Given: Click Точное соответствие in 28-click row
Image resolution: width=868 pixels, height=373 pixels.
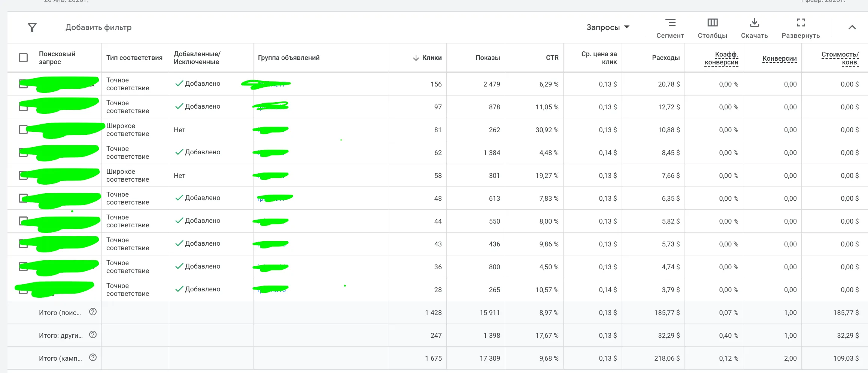Looking at the screenshot, I should pos(128,289).
